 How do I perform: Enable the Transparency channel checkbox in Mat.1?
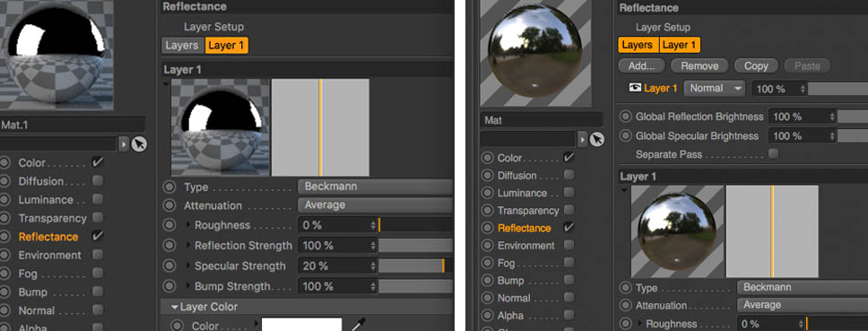click(x=98, y=218)
